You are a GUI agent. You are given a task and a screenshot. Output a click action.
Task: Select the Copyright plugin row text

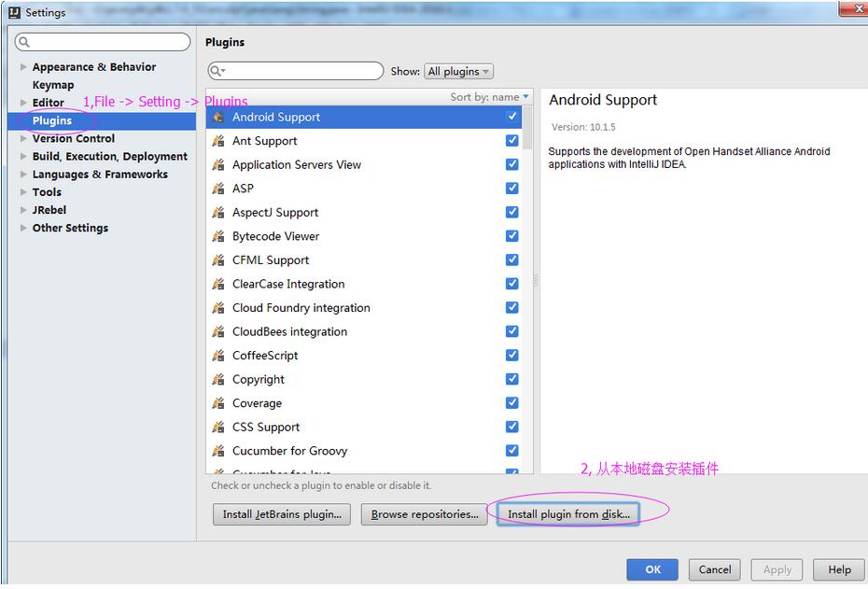[259, 380]
